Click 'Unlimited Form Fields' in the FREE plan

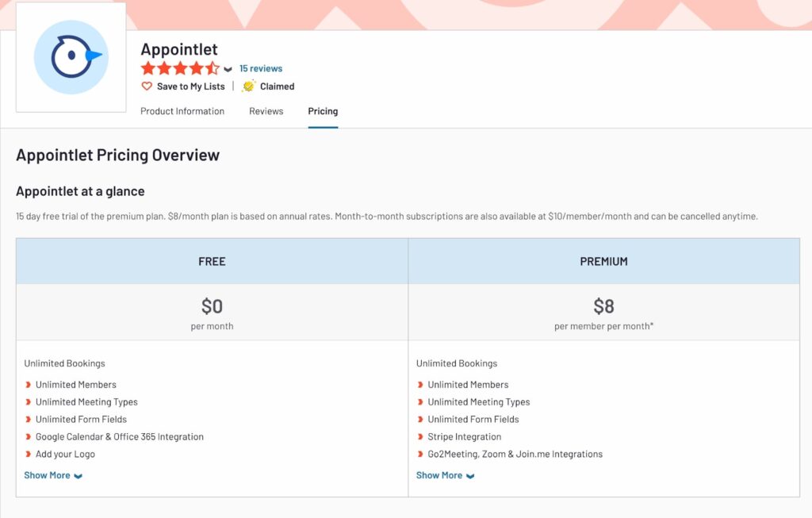(x=82, y=419)
